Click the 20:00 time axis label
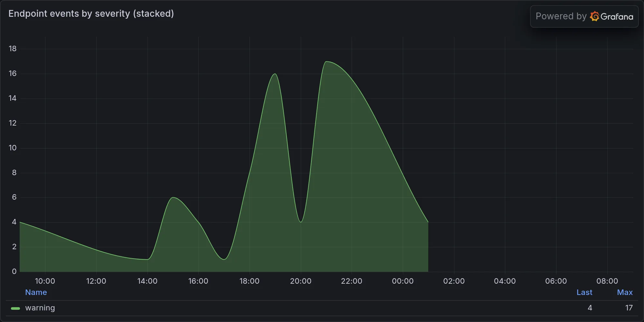This screenshot has width=644, height=322. (x=301, y=281)
